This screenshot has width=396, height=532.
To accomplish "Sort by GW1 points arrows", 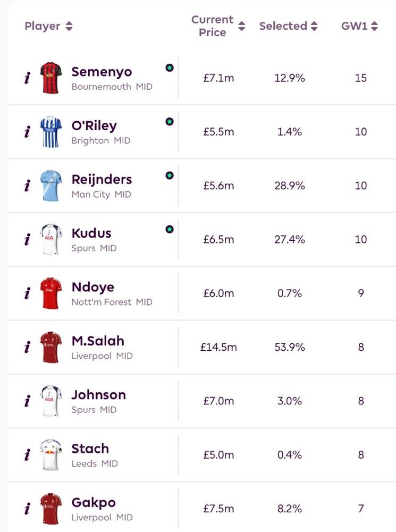I will click(x=374, y=26).
